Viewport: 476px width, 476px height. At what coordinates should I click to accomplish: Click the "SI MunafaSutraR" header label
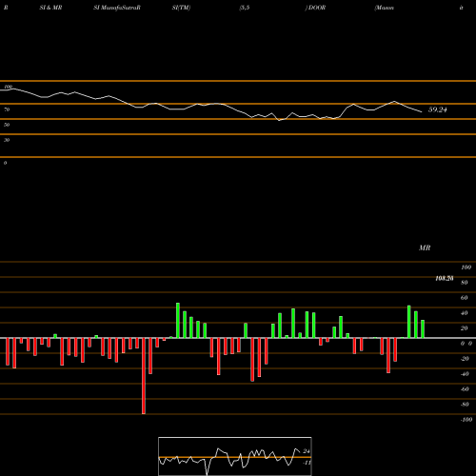(117, 8)
